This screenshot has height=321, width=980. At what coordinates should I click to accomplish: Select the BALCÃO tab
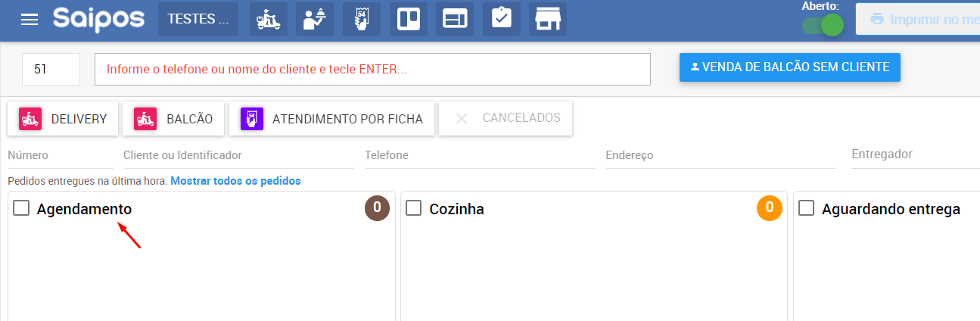(173, 119)
